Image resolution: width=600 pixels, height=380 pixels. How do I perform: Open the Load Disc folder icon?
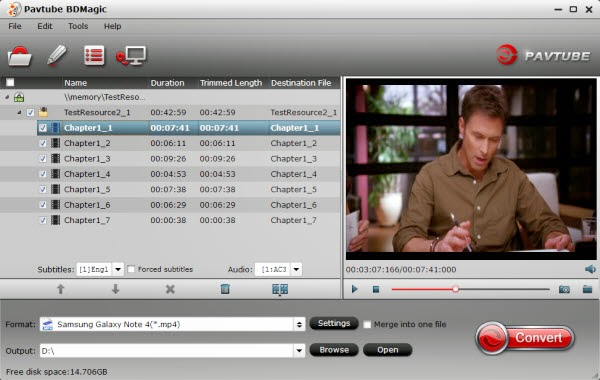click(x=19, y=56)
